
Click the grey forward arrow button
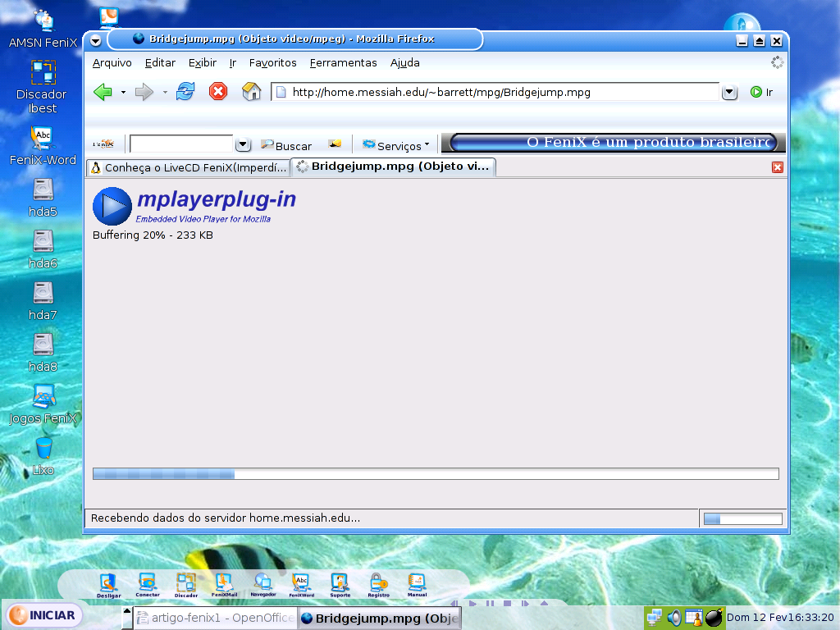(x=144, y=92)
